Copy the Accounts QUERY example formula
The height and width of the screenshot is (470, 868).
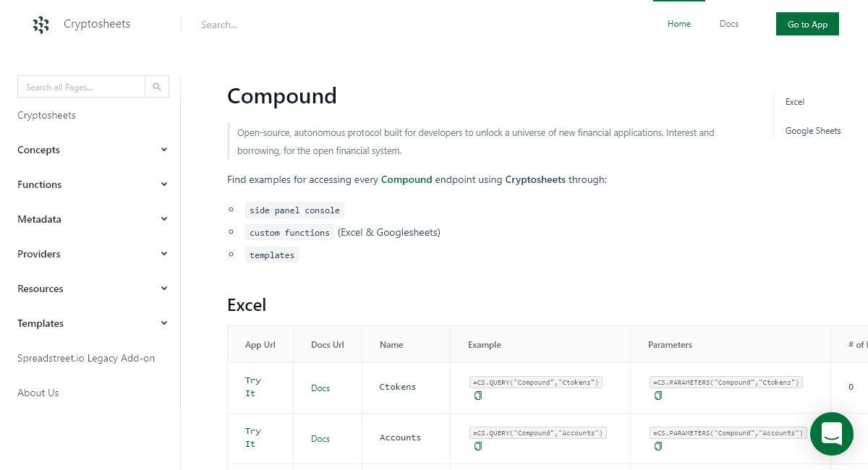coord(478,446)
